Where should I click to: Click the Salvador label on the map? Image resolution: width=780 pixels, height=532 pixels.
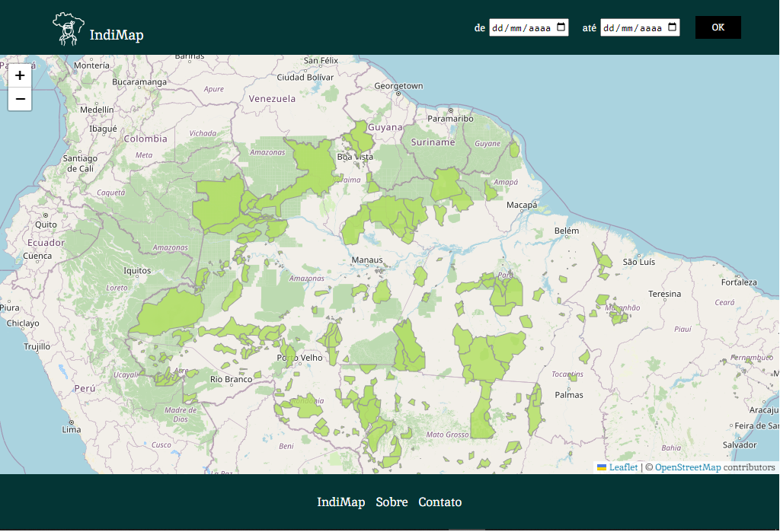click(x=740, y=445)
